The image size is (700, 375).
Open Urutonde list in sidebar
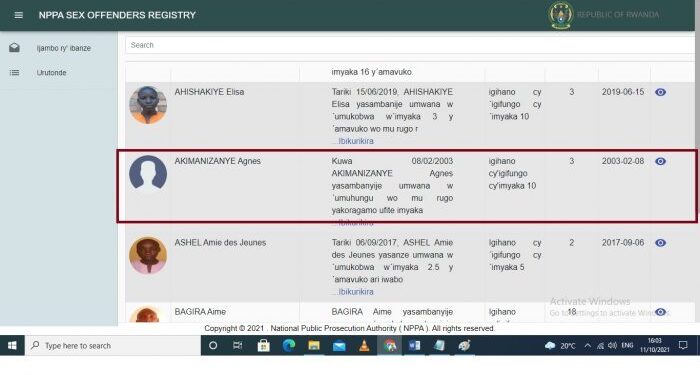51,73
